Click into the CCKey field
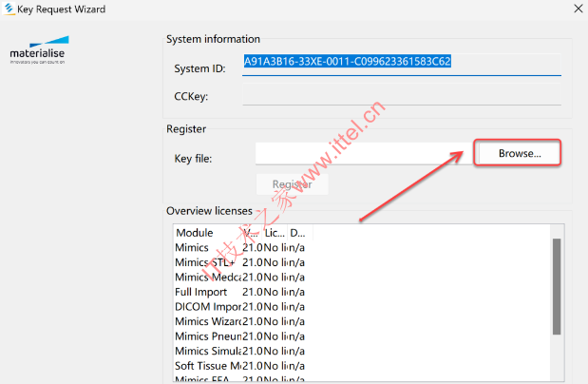The width and height of the screenshot is (588, 384). 402,94
